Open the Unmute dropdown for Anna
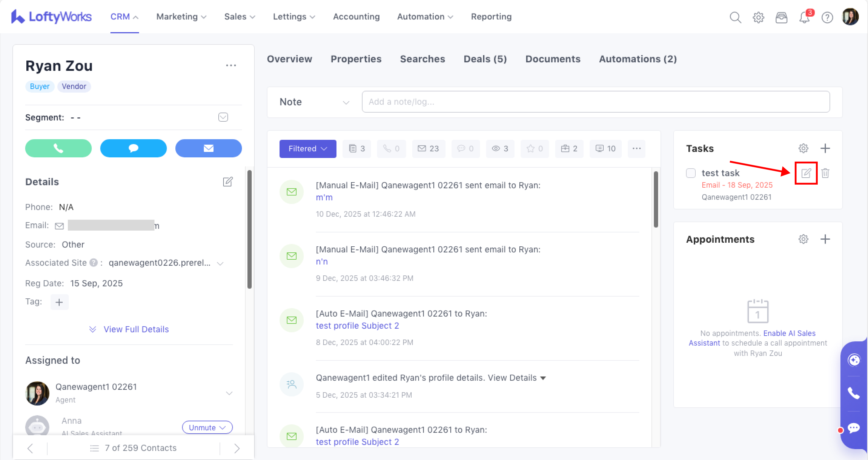868x460 pixels. coord(207,427)
